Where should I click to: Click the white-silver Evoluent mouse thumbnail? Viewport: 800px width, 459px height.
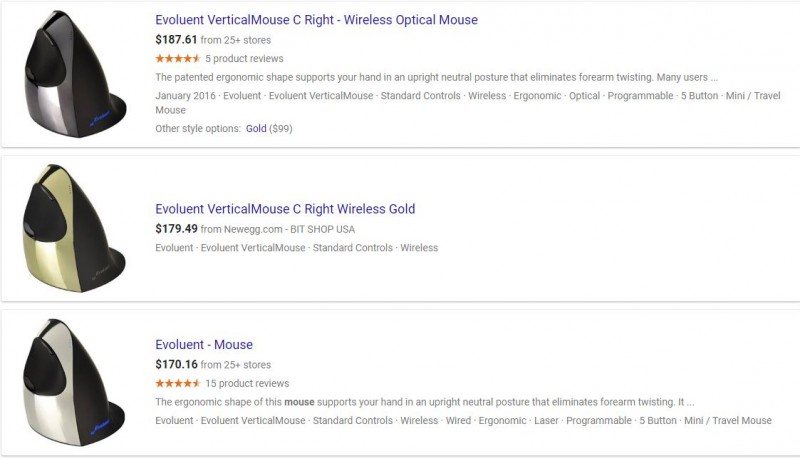74,382
